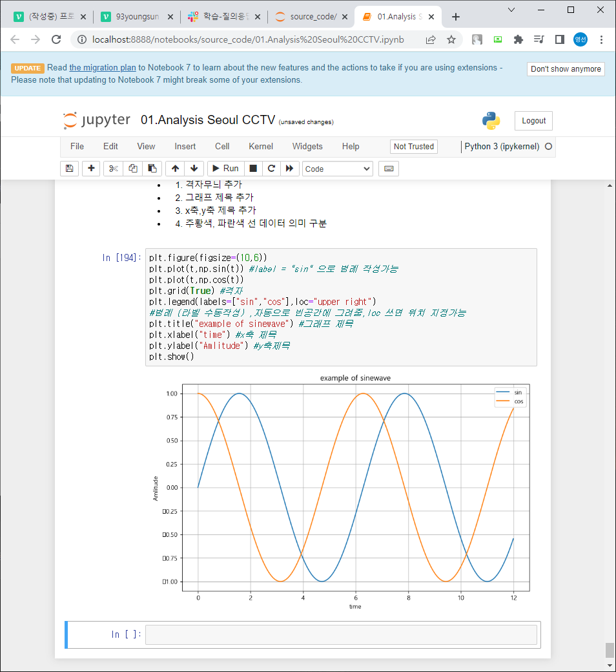
Task: Open the media control playlist icon
Action: click(539, 40)
